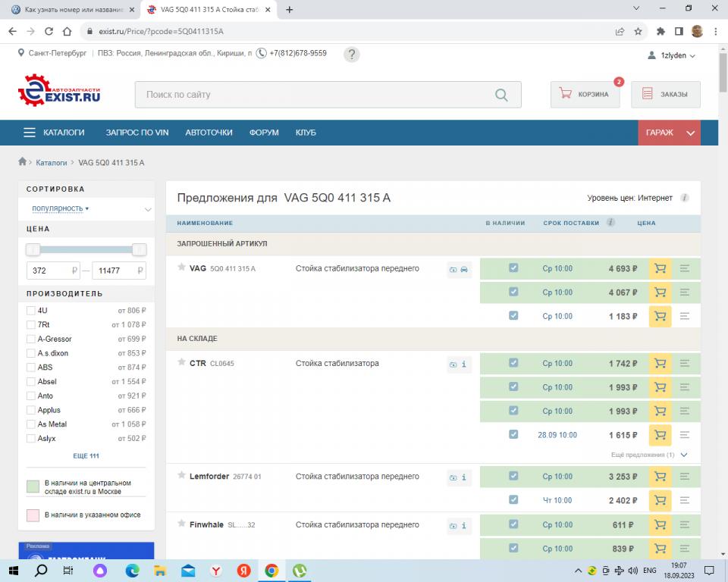Click the minimum price slider handle
The image size is (728, 582).
pyautogui.click(x=33, y=249)
